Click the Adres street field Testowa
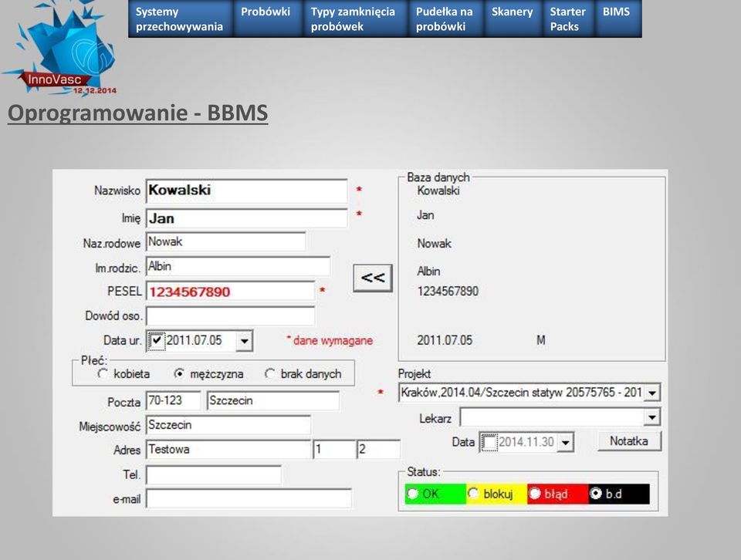741x560 pixels. tap(228, 449)
